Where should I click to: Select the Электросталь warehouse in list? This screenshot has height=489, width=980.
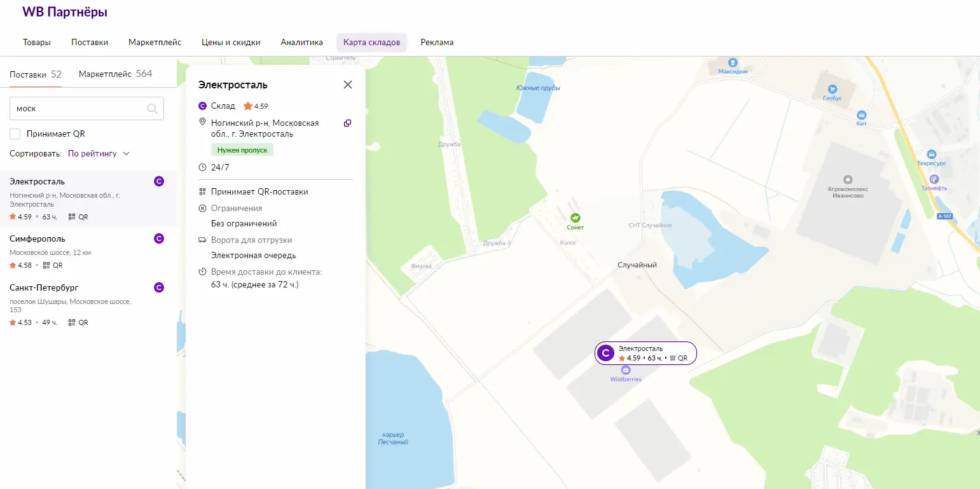click(88, 198)
